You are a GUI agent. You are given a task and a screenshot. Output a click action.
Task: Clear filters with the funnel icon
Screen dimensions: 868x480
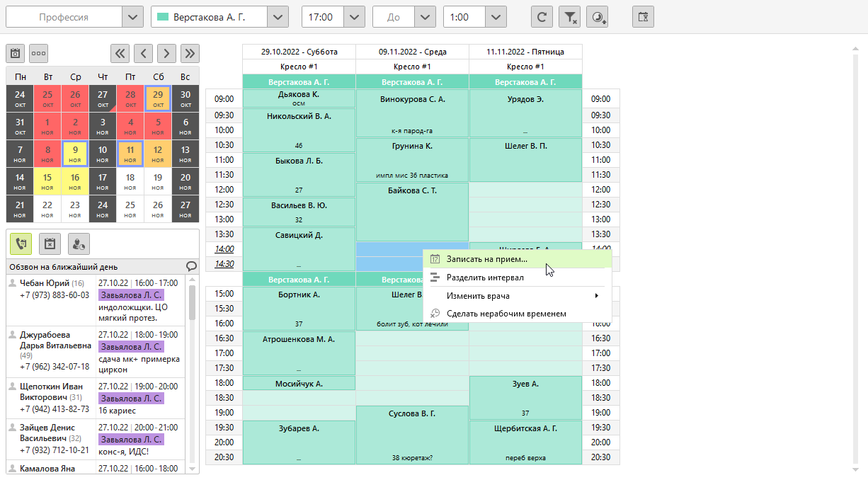click(x=569, y=17)
